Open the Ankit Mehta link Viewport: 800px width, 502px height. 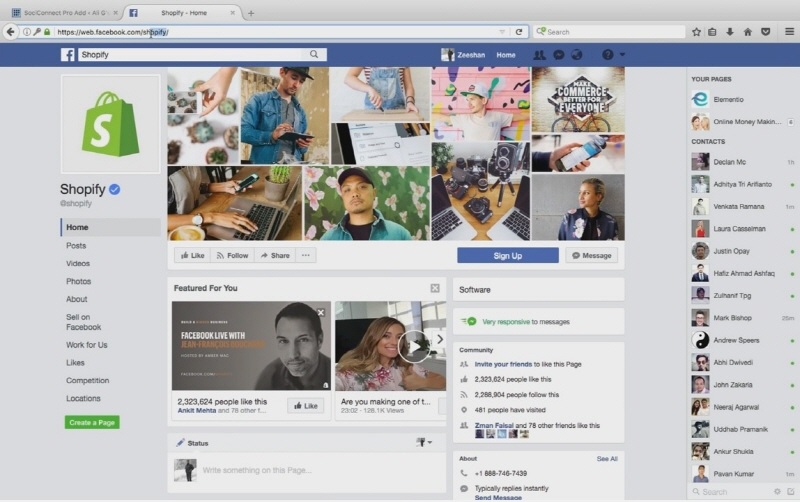tap(196, 410)
